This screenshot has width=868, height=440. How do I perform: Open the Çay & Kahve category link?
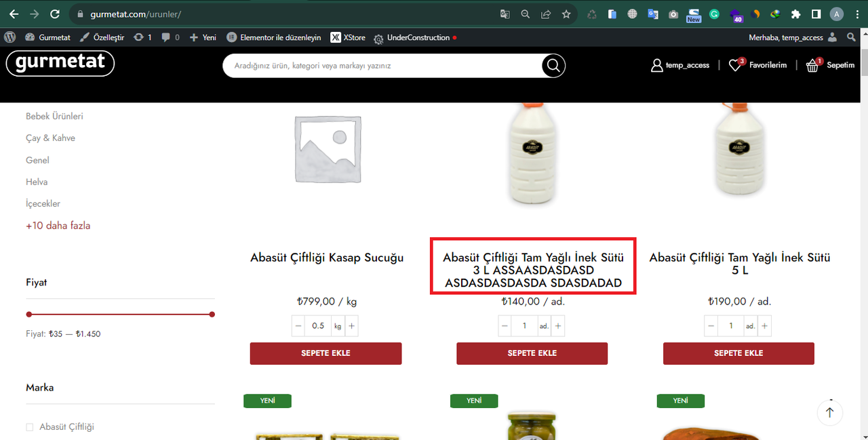pyautogui.click(x=50, y=138)
